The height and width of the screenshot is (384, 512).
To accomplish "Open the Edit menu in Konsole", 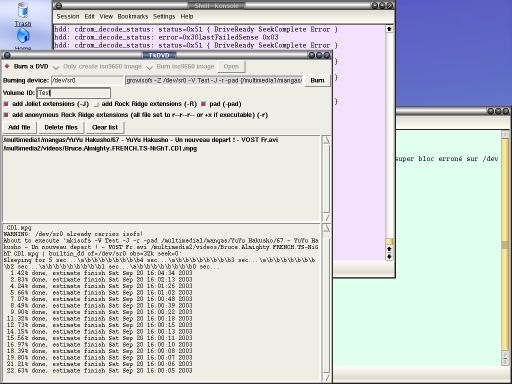I will coord(89,16).
